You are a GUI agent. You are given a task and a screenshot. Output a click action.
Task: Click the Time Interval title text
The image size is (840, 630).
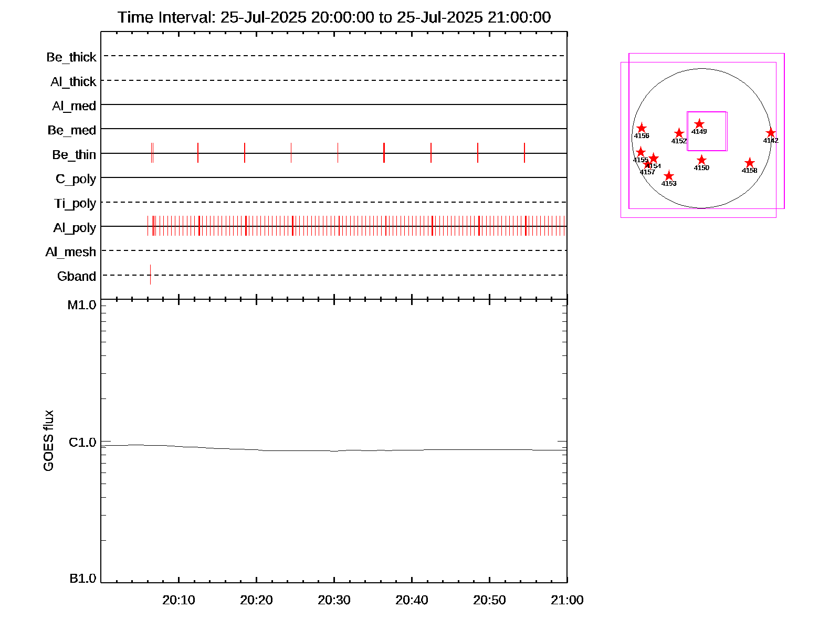click(334, 17)
